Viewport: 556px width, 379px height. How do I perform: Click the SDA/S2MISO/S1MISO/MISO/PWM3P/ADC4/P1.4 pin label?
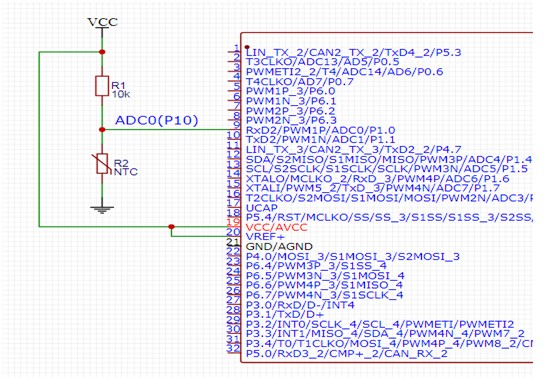click(x=389, y=159)
